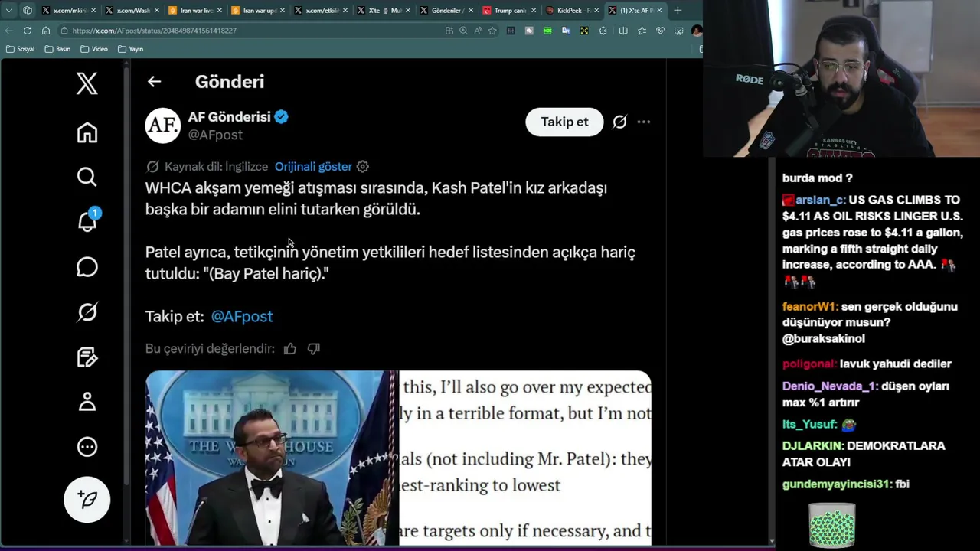Open the document text image in post
The width and height of the screenshot is (980, 551).
(x=525, y=458)
